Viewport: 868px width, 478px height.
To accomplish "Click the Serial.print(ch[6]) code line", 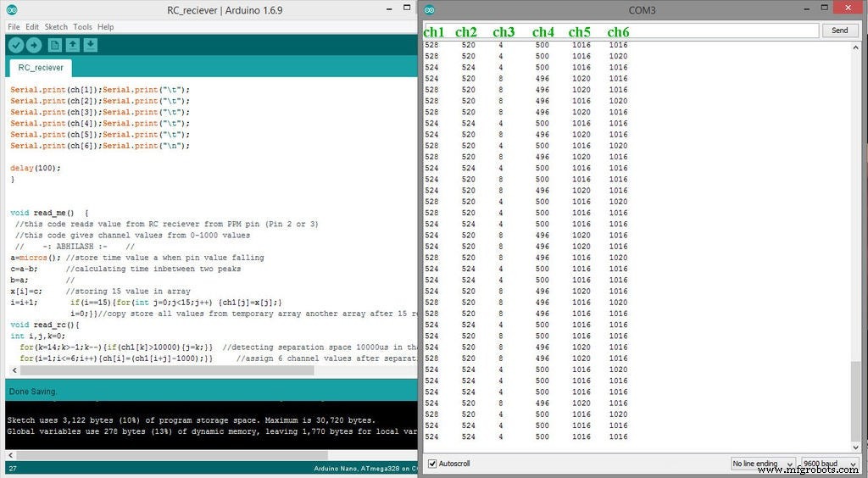I will coord(100,146).
